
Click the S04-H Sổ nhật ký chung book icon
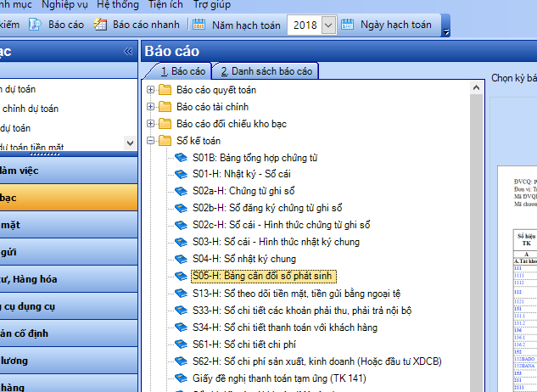coord(181,259)
